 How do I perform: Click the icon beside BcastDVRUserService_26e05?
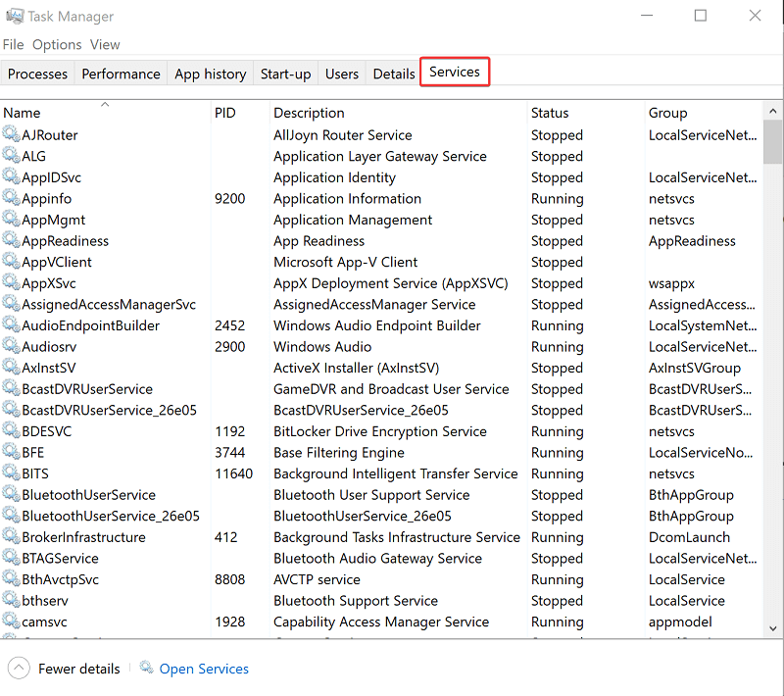pyautogui.click(x=11, y=409)
